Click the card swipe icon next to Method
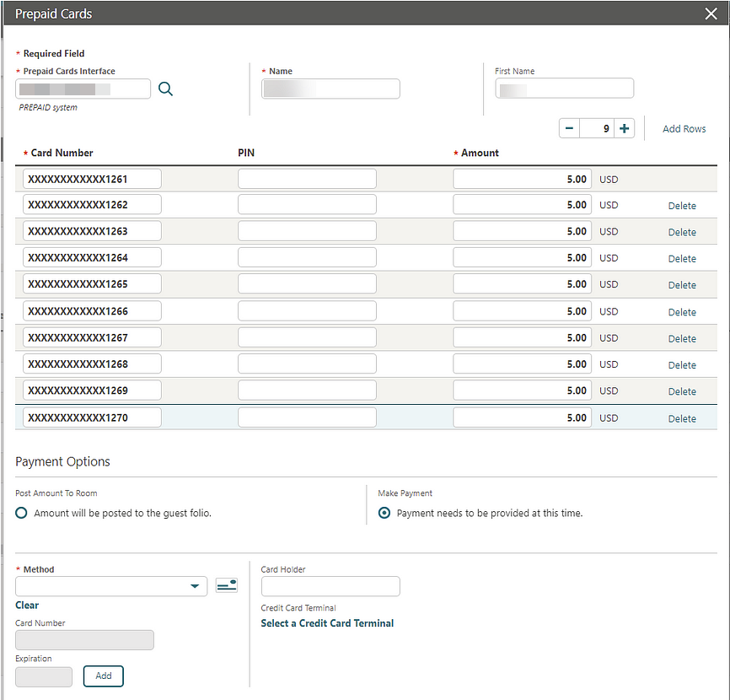Image resolution: width=730 pixels, height=700 pixels. click(x=227, y=585)
